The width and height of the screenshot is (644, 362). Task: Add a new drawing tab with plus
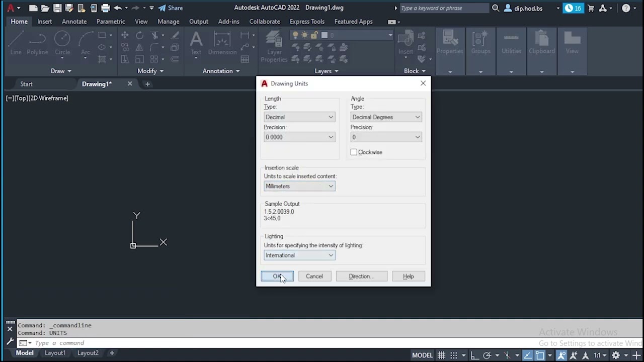click(147, 84)
